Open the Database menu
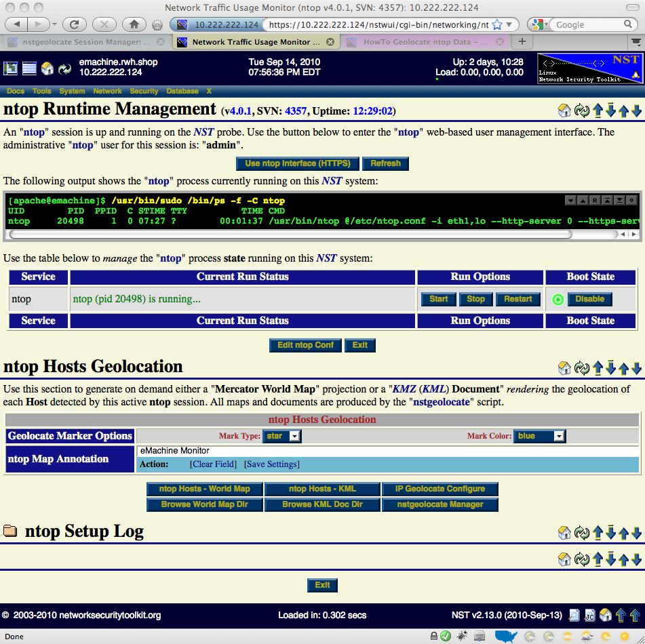This screenshot has width=645, height=644. 182,92
